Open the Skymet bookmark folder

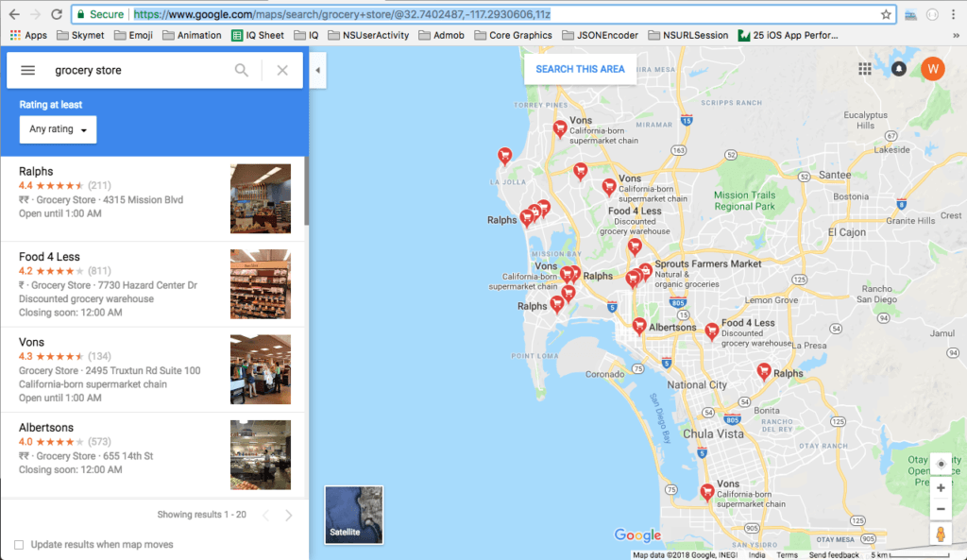pyautogui.click(x=81, y=35)
